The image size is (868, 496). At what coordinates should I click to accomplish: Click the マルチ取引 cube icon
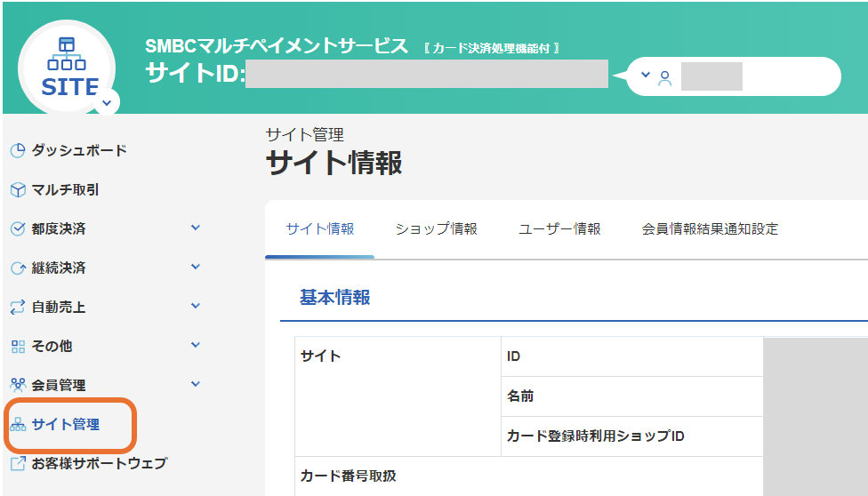tap(18, 190)
